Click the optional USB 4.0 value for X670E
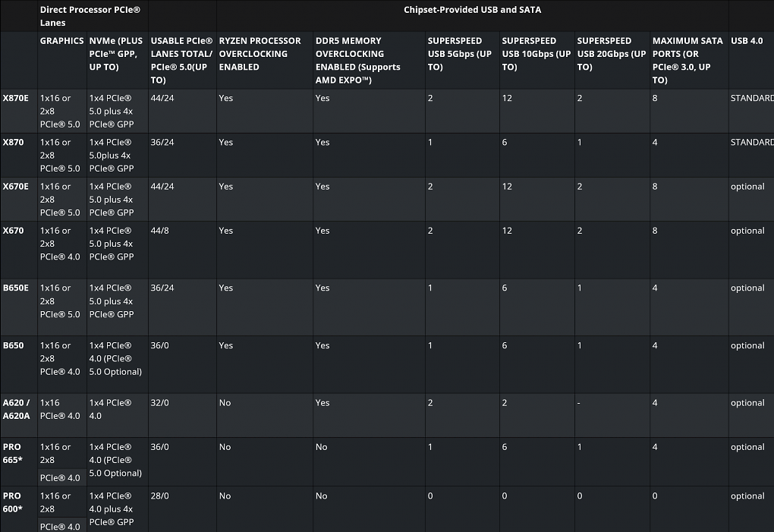The width and height of the screenshot is (774, 532). point(747,187)
